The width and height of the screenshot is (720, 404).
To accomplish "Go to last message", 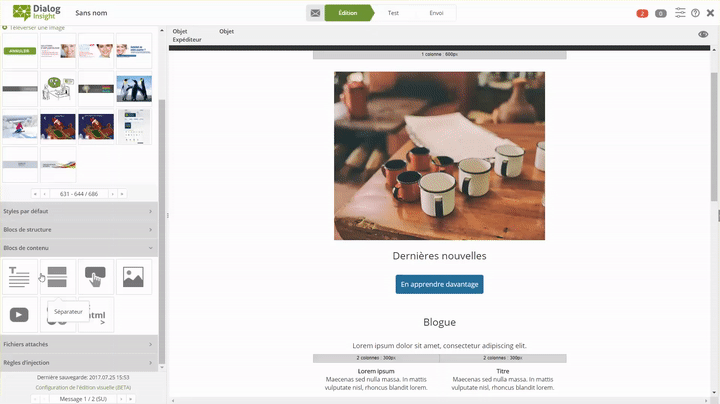I will pos(130,399).
